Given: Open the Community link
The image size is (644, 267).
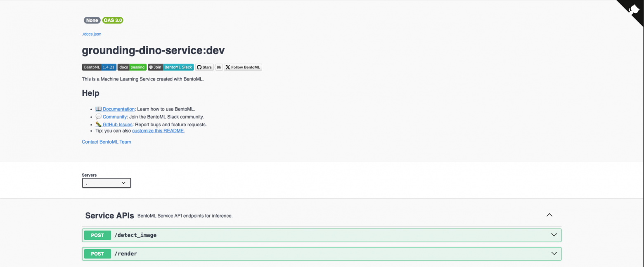Looking at the screenshot, I should (114, 116).
